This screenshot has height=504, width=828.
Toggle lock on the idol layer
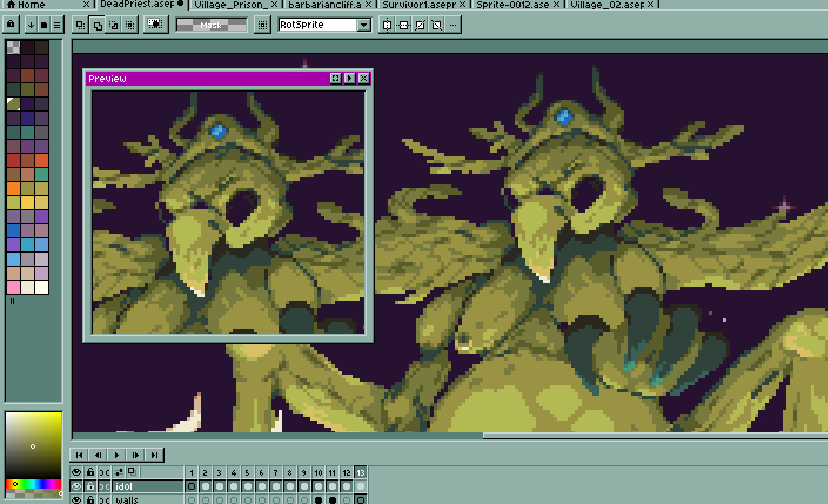pyautogui.click(x=90, y=486)
